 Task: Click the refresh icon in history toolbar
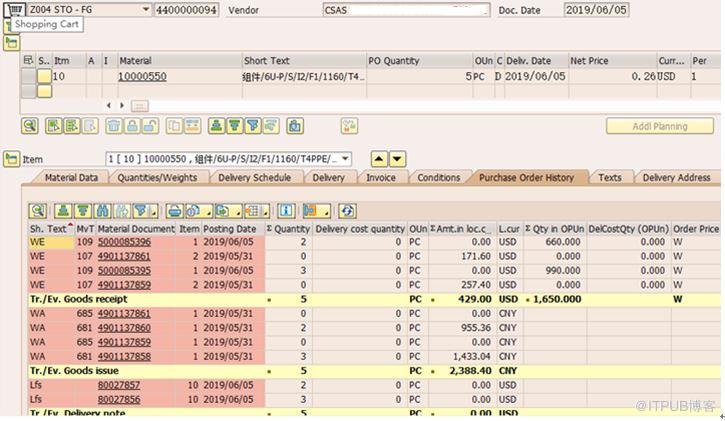(x=346, y=211)
